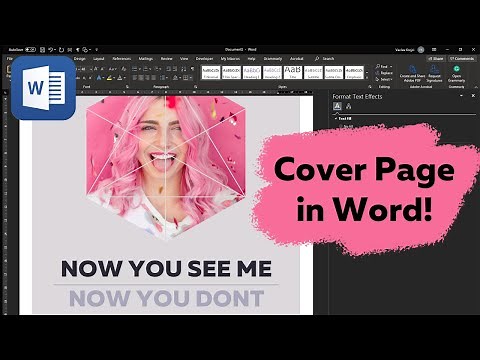Open the Font dialog launcher
Image resolution: width=480 pixels, height=360 pixels.
[127, 87]
